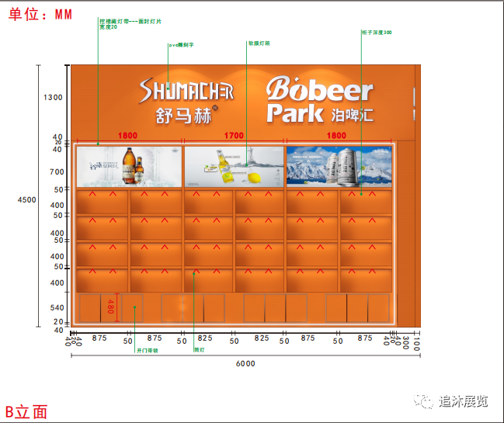The width and height of the screenshot is (504, 423).
Task: Select the '筒灯' annotation label
Action: point(200,350)
